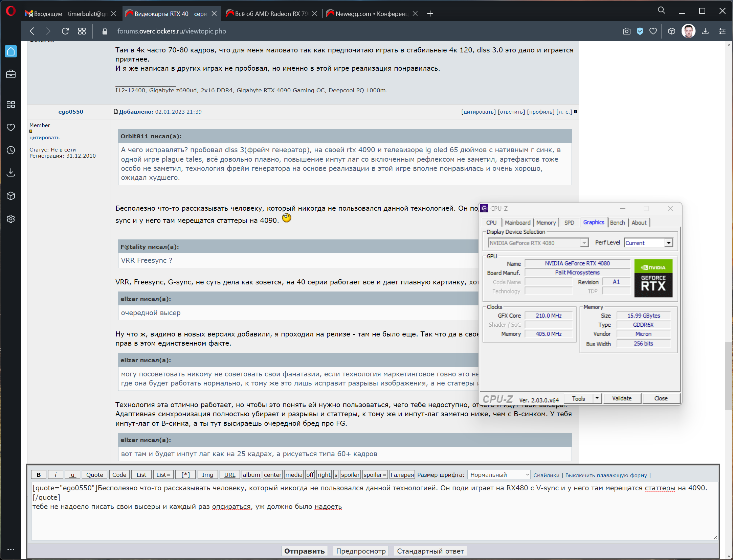Toggle underline formatting button u

point(72,475)
